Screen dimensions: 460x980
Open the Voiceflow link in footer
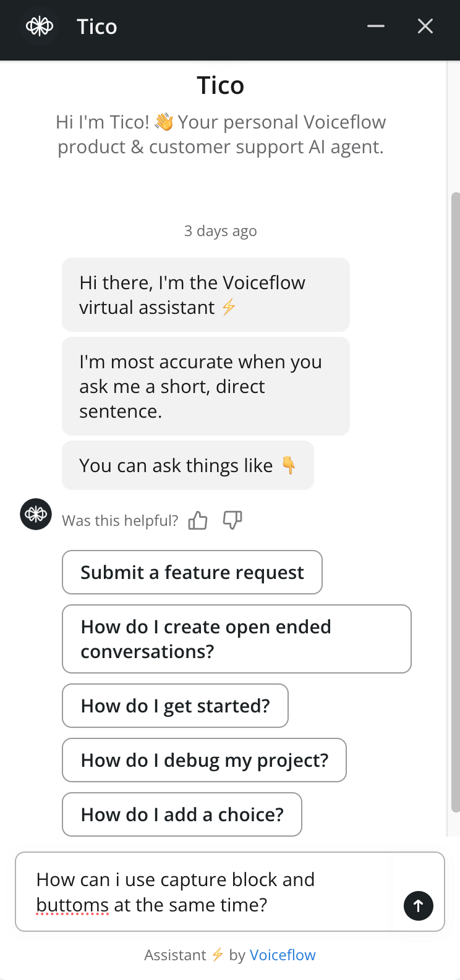click(x=283, y=955)
